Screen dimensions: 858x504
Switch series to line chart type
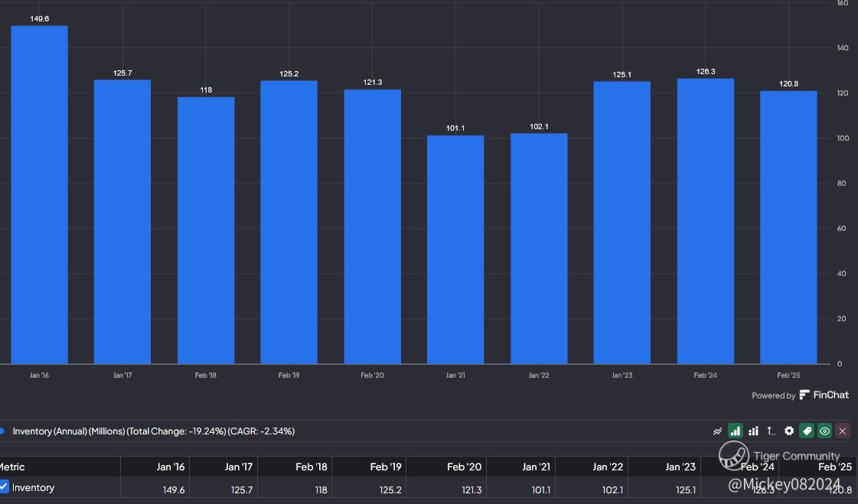coord(717,431)
